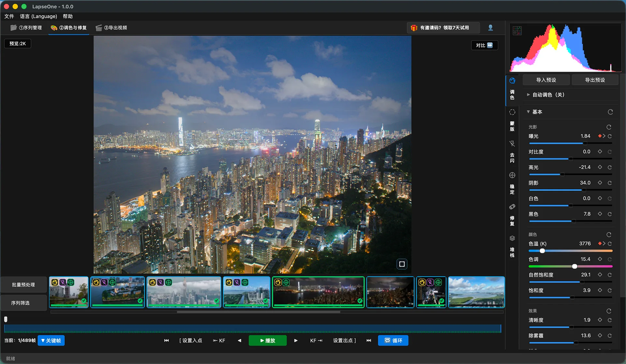626x364 pixels.
Task: Switch to the ③导出视频 tab
Action: (x=112, y=28)
